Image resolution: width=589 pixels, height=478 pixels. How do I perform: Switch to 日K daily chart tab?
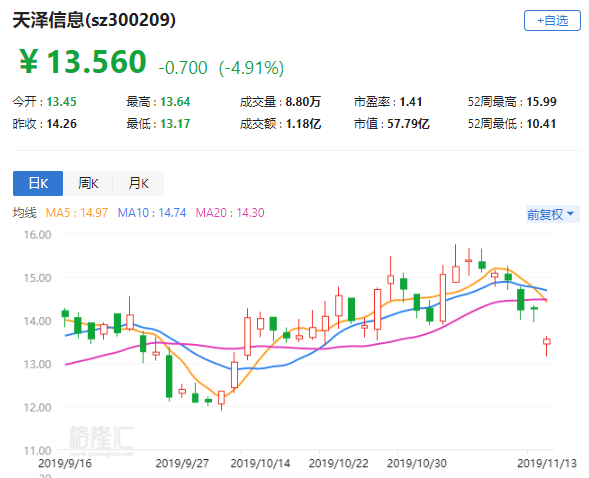(x=38, y=183)
